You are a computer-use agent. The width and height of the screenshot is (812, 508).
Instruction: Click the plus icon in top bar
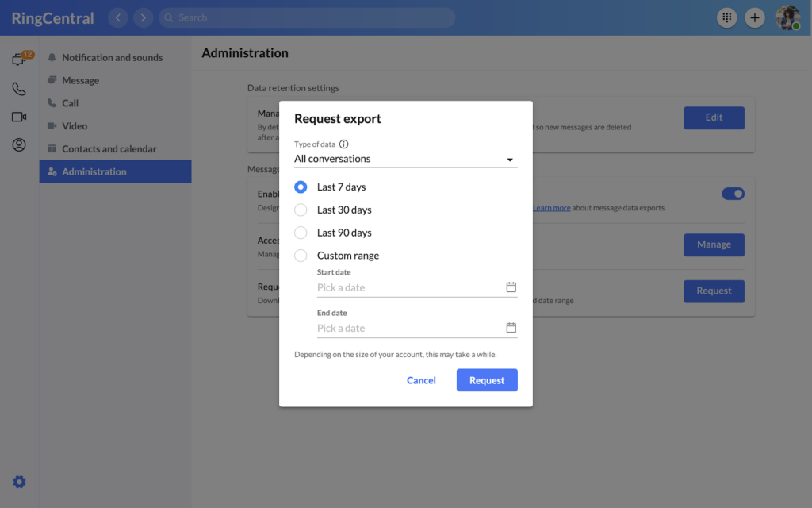(755, 17)
